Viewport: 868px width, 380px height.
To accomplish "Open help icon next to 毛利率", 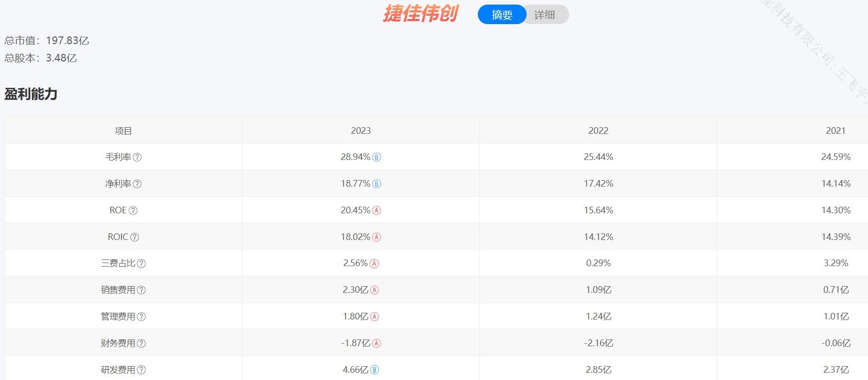I will point(137,157).
